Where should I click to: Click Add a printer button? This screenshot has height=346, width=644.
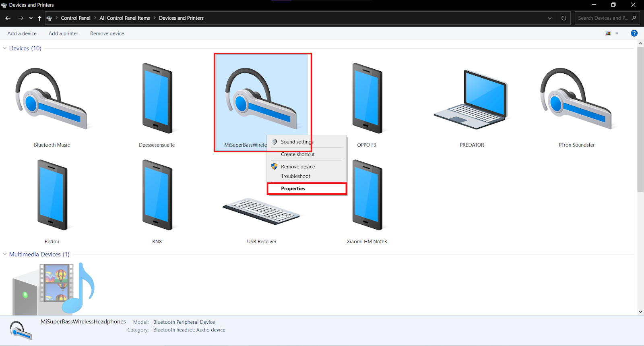[x=64, y=33]
